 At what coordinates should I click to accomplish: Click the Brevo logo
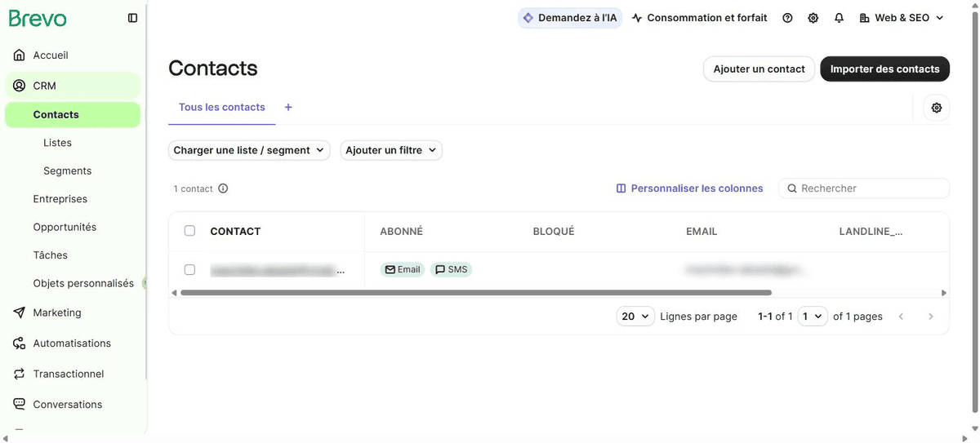coord(38,18)
